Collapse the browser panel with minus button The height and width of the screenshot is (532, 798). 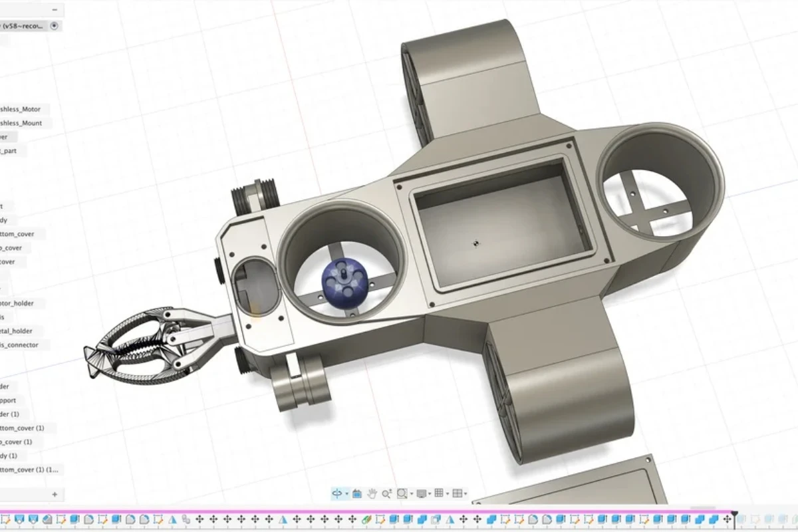coord(55,10)
